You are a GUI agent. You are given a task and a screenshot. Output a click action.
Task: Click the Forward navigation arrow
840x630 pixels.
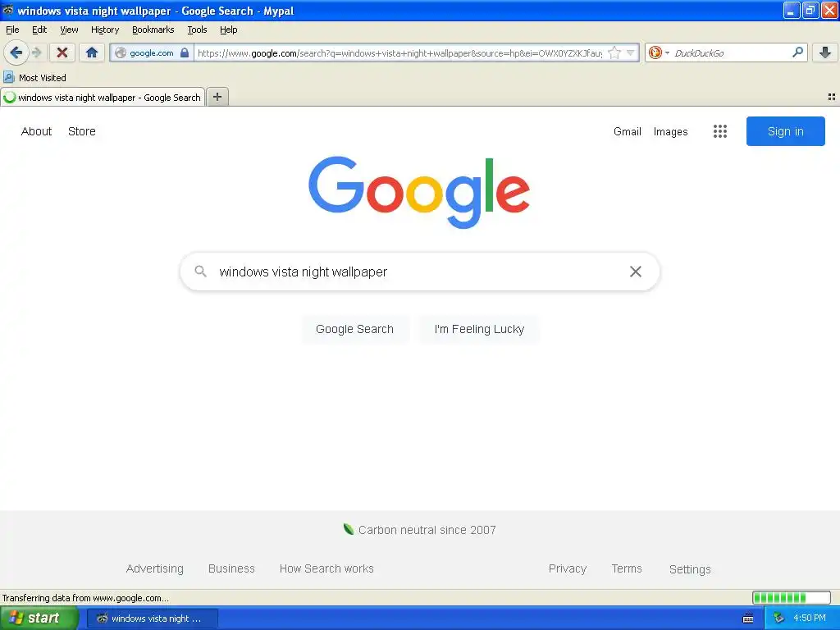(36, 52)
